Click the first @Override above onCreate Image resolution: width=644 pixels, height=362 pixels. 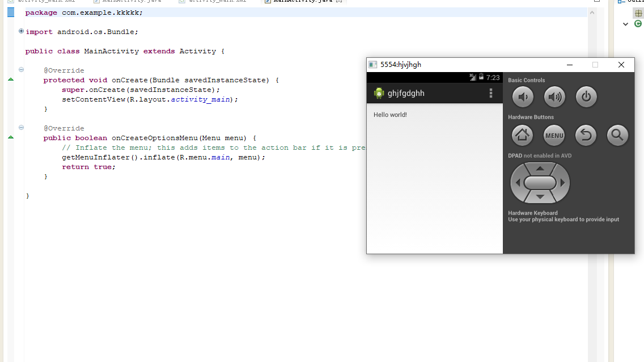tap(64, 71)
